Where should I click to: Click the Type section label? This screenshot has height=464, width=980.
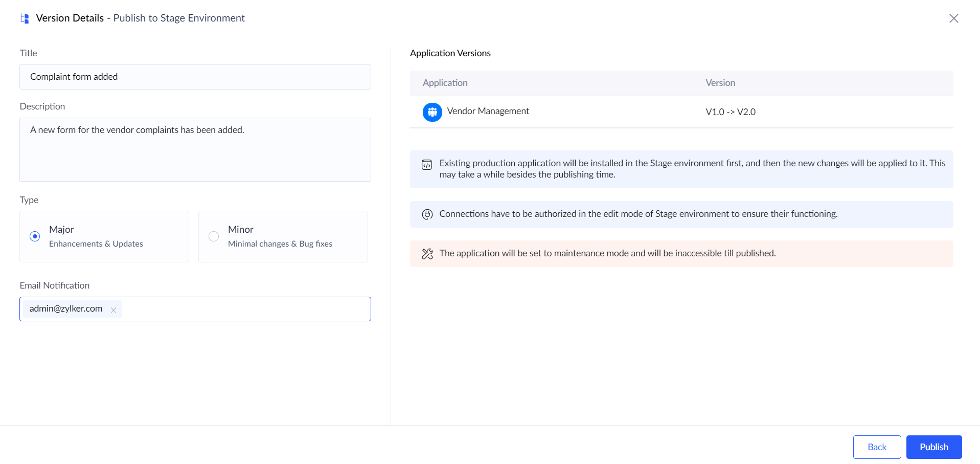tap(29, 200)
